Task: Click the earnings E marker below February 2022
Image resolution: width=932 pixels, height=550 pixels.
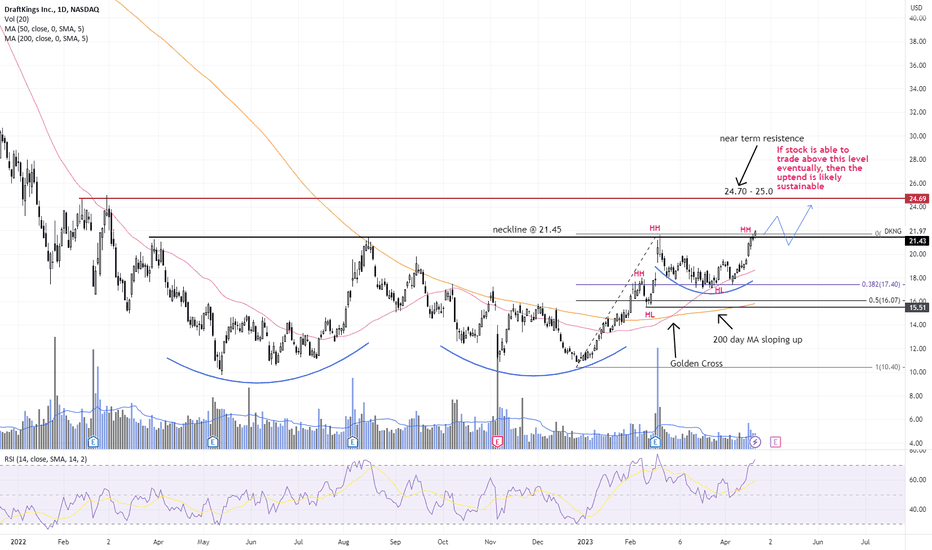Action: pos(93,442)
